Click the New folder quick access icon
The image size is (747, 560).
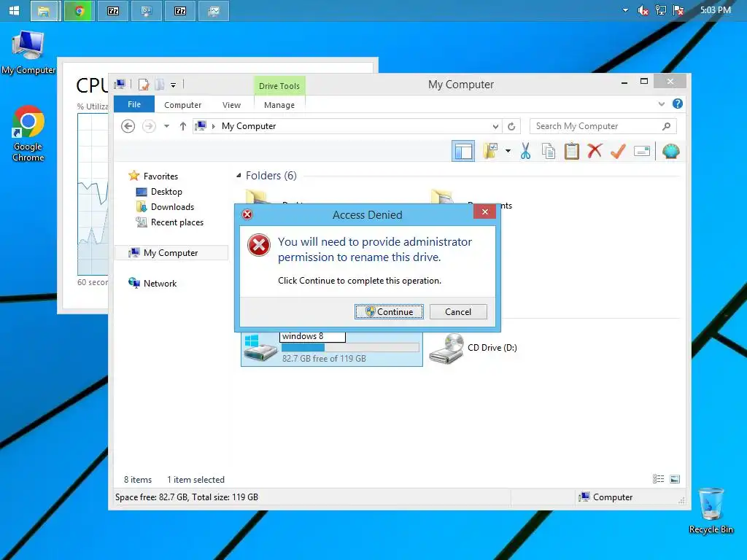click(x=160, y=85)
